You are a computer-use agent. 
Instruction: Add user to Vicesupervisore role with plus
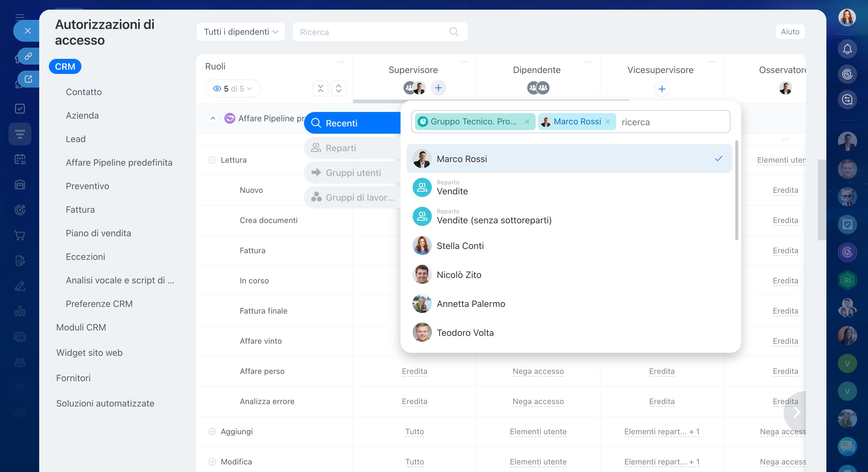tap(661, 89)
